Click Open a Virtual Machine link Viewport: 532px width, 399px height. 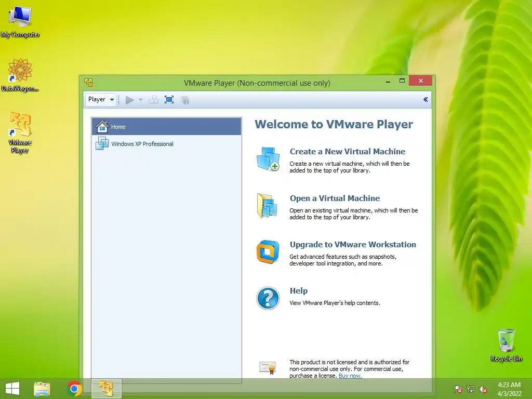point(335,198)
